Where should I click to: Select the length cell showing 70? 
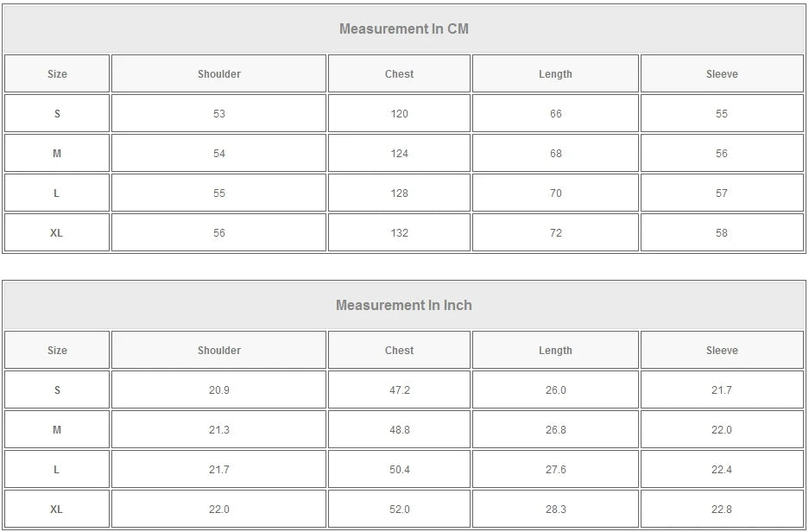click(x=555, y=193)
